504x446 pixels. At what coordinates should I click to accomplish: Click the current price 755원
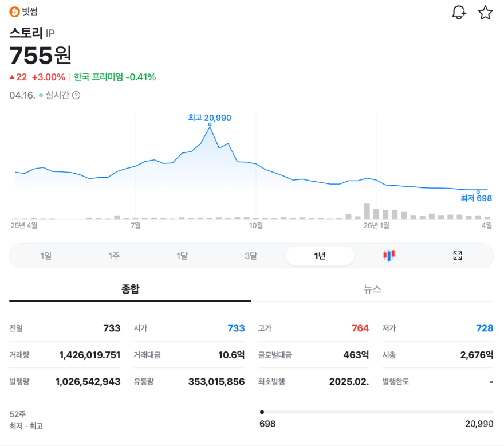pyautogui.click(x=41, y=56)
